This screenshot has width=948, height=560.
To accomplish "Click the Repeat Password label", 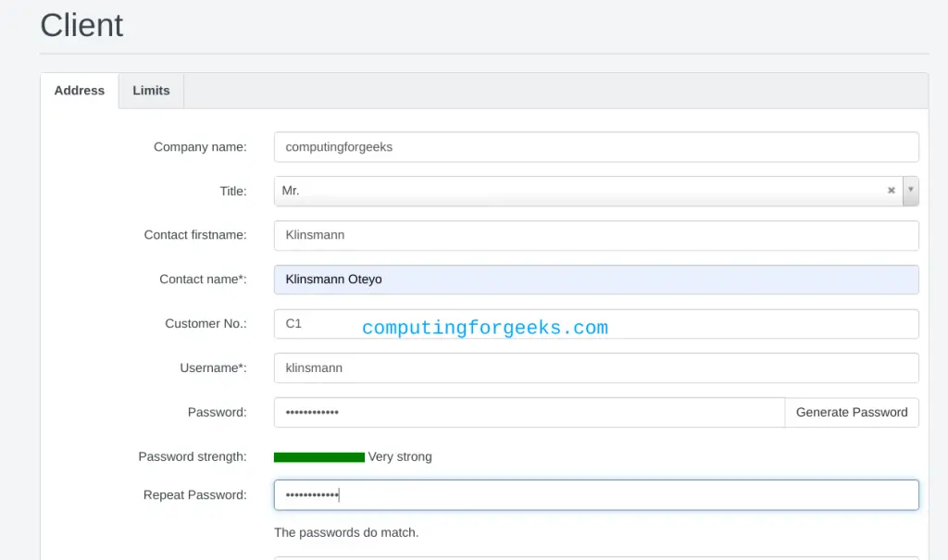I will tap(194, 494).
